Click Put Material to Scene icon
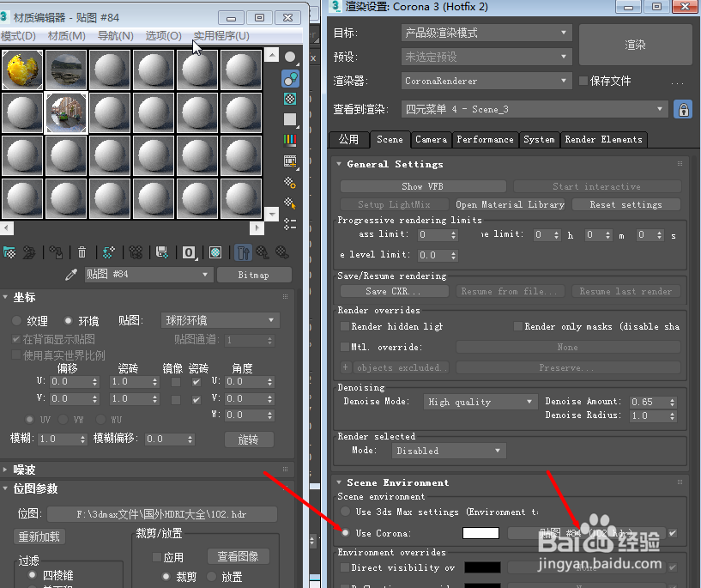The width and height of the screenshot is (701, 588). (29, 252)
